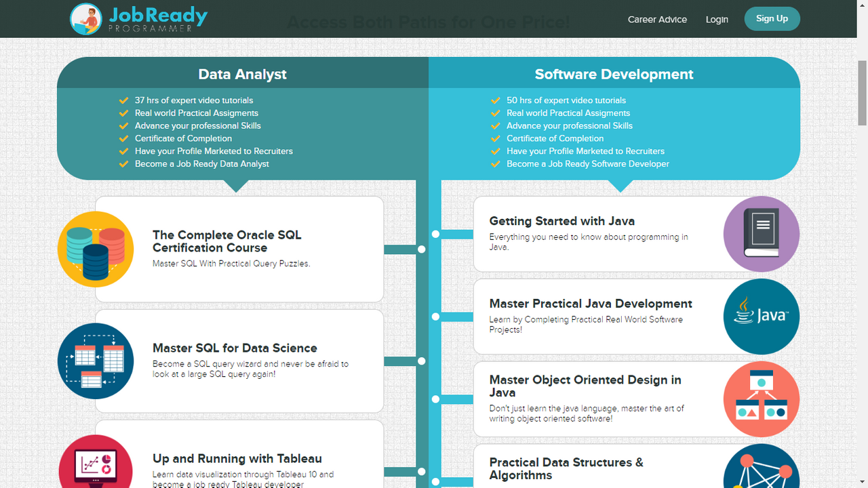
Task: Click the purple Java book icon
Action: (x=761, y=233)
